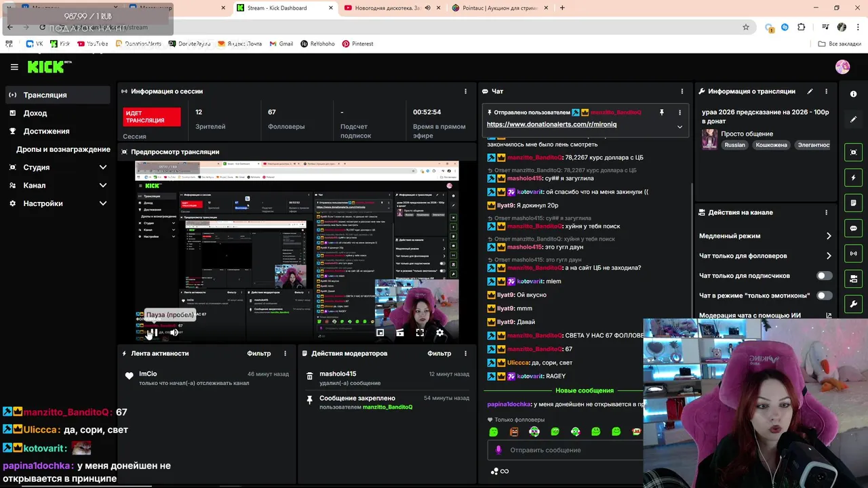Click the Russian tag
The image size is (868, 488).
734,145
